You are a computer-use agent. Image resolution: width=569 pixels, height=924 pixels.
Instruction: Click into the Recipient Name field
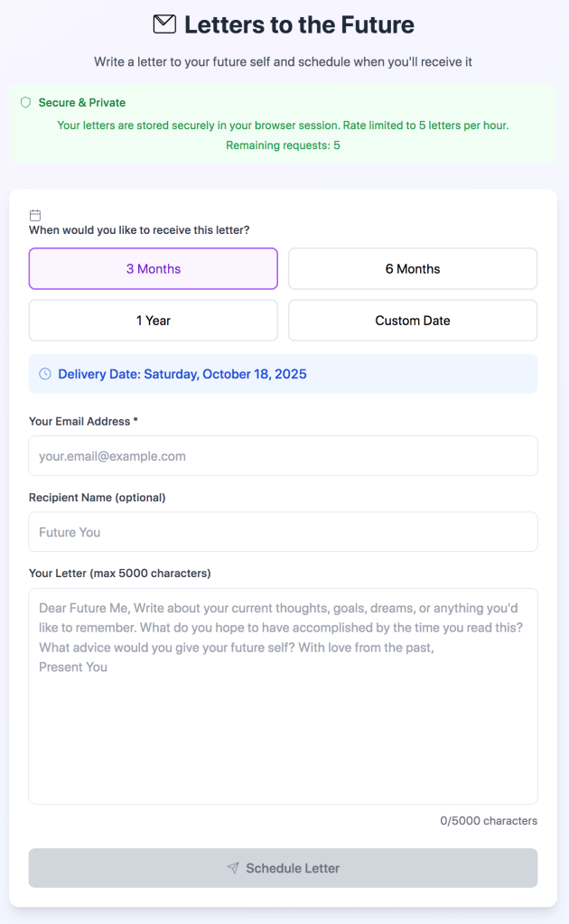click(x=283, y=532)
